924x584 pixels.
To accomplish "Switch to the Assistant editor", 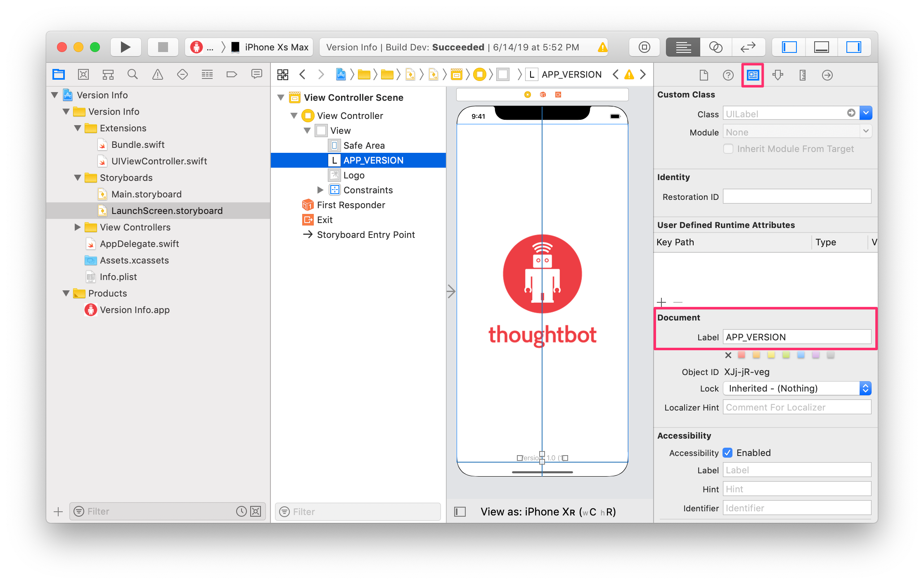I will (x=716, y=47).
